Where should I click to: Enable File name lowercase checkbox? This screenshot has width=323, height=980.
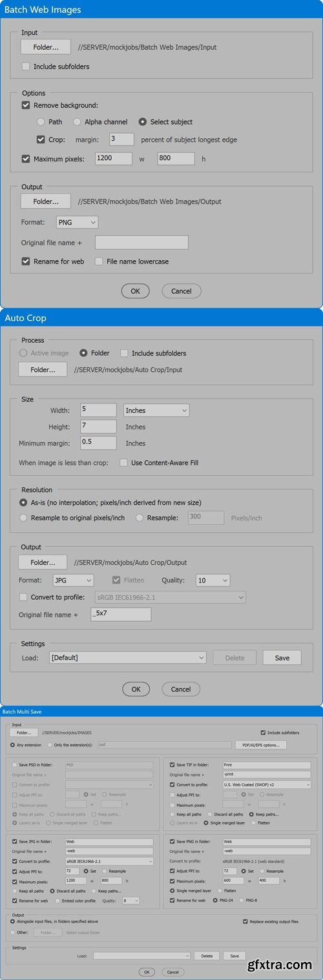99,261
